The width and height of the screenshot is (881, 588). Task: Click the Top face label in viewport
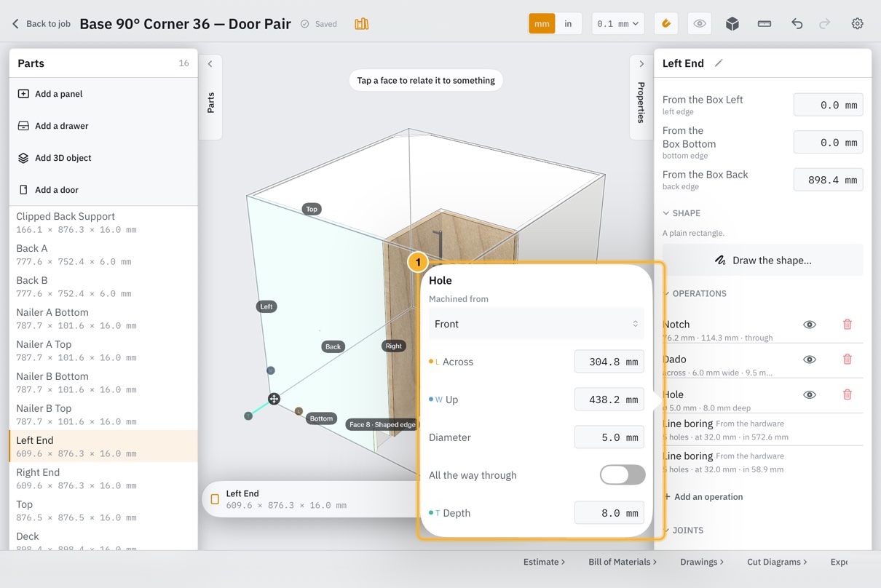click(x=312, y=209)
